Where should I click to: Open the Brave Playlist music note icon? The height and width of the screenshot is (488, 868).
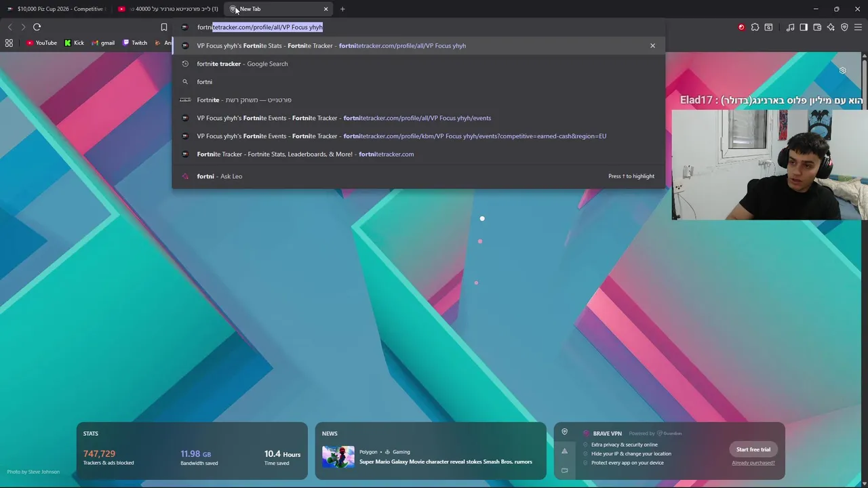790,27
